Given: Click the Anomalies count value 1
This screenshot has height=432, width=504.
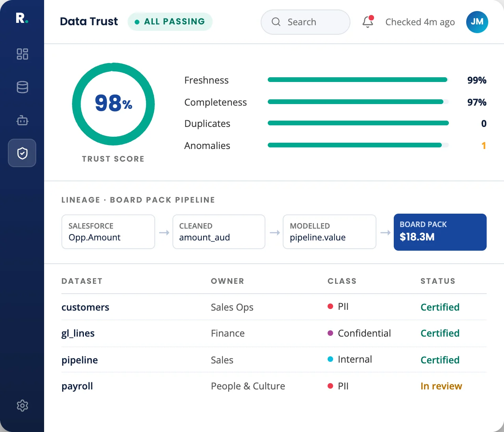Looking at the screenshot, I should 484,145.
